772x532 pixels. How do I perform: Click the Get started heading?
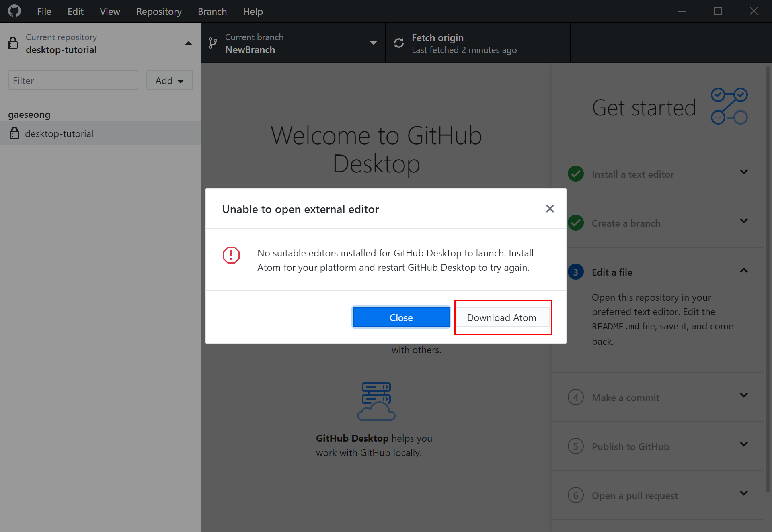[x=644, y=108]
